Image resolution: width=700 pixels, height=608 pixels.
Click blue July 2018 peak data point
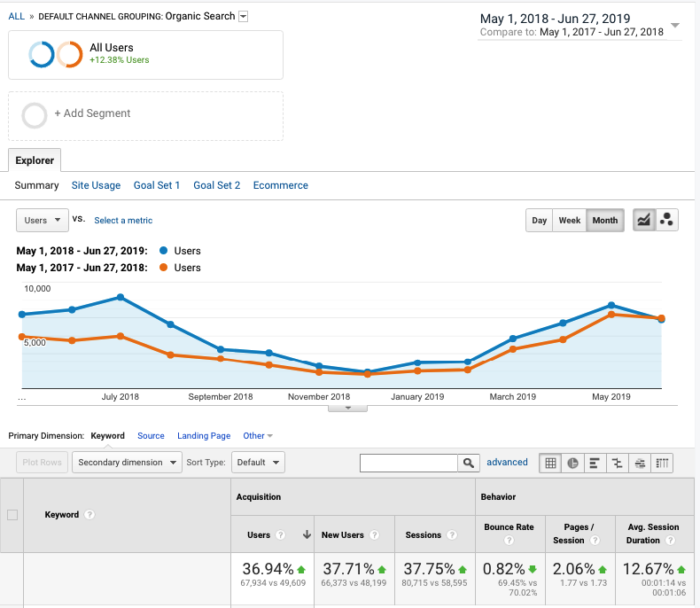[x=121, y=297]
